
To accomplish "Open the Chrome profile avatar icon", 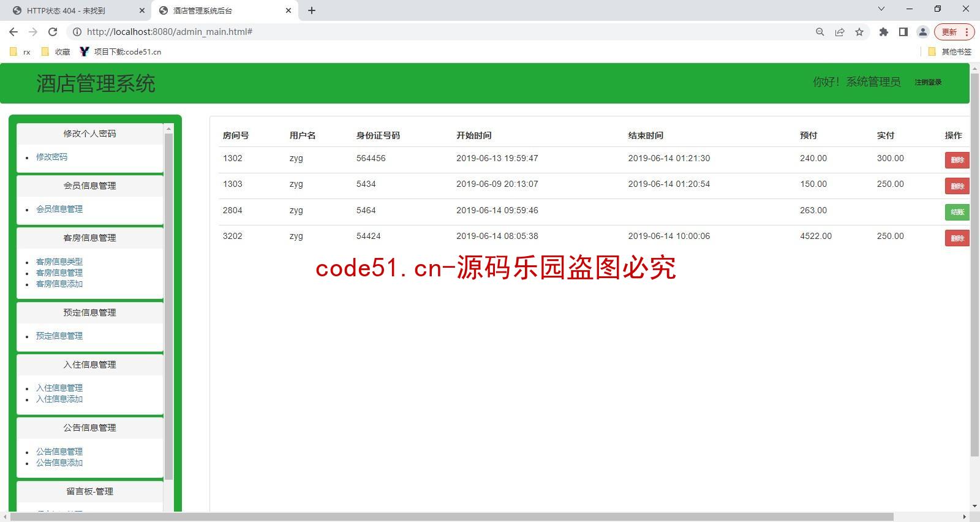I will click(922, 32).
